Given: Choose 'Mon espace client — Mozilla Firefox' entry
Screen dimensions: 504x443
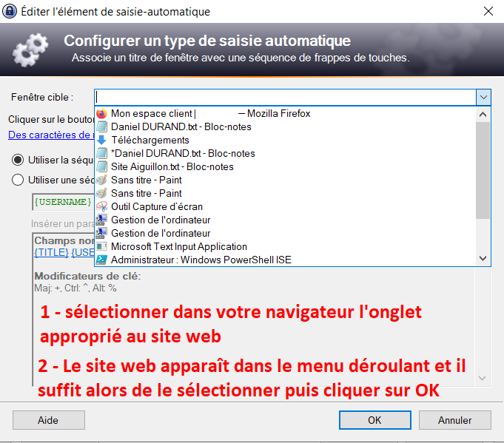Looking at the screenshot, I should click(x=210, y=114).
